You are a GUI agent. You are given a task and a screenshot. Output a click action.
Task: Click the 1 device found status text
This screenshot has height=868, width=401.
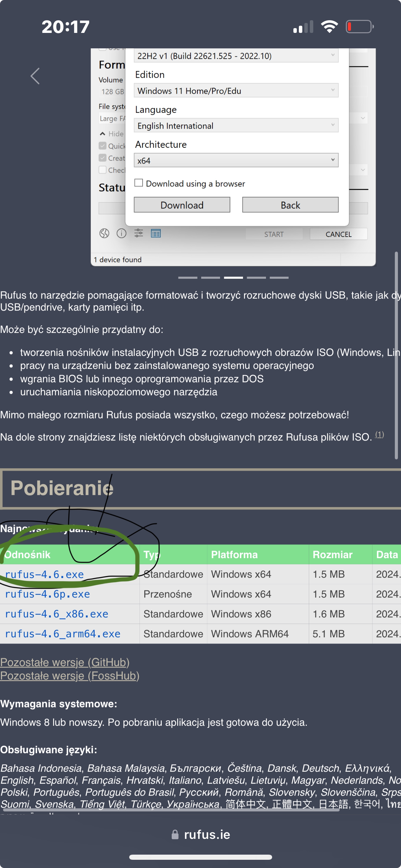tap(118, 260)
